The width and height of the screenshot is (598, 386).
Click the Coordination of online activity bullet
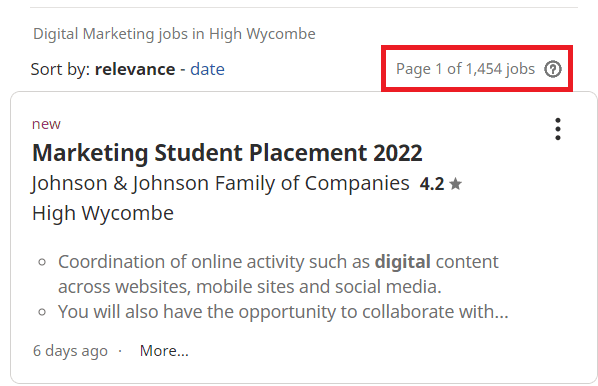[x=278, y=274]
